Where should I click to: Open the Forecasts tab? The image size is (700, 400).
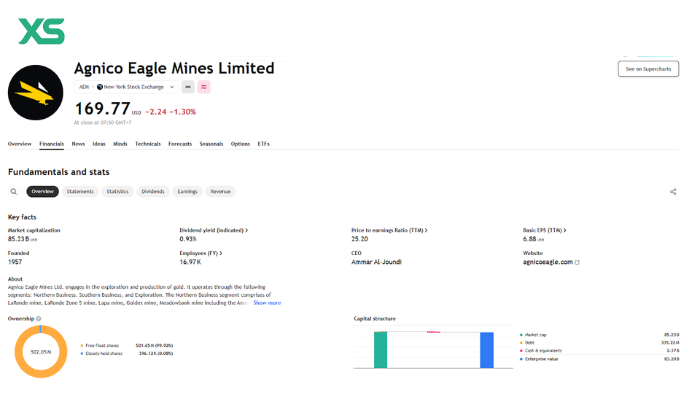point(180,144)
